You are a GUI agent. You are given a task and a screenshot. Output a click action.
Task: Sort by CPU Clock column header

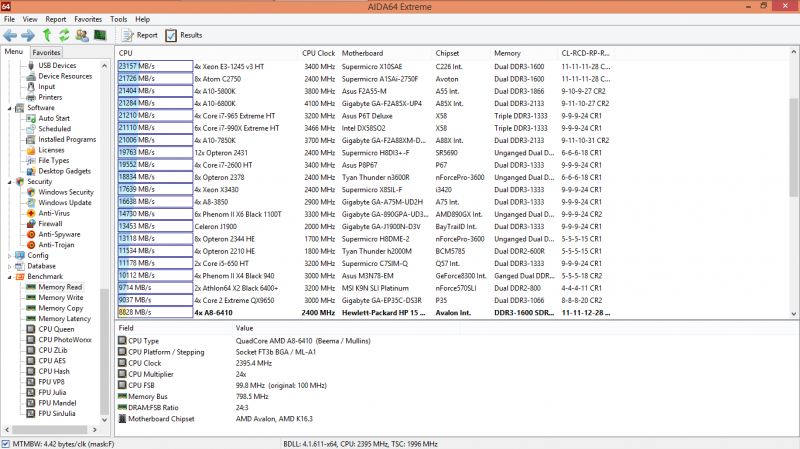[318, 53]
